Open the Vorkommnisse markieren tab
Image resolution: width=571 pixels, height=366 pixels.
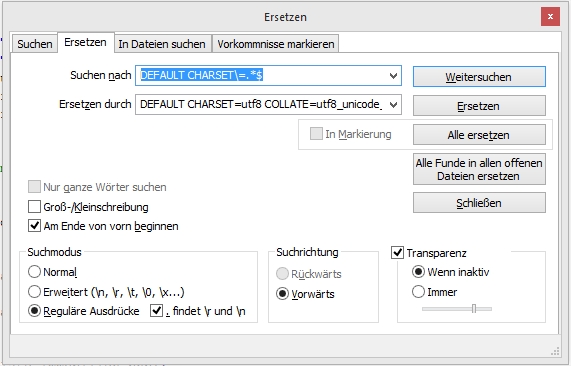[x=276, y=44]
